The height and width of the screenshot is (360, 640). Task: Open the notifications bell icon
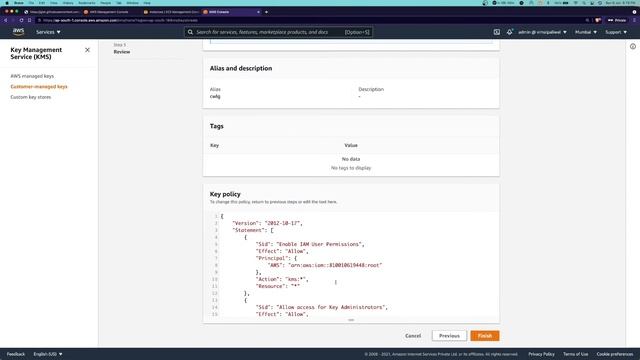pyautogui.click(x=509, y=32)
